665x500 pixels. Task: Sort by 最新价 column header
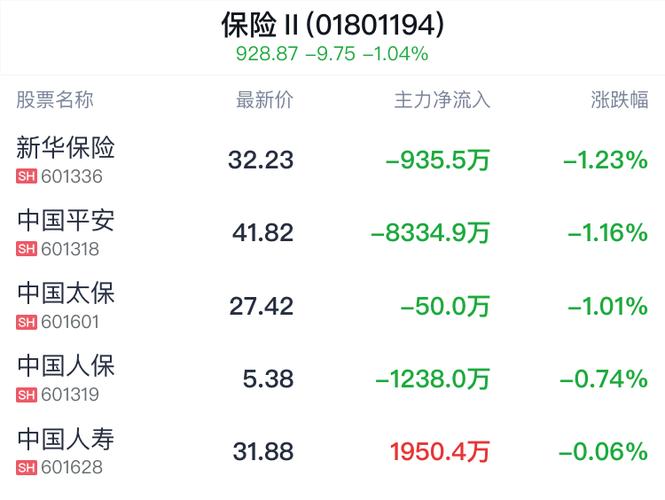pos(264,100)
